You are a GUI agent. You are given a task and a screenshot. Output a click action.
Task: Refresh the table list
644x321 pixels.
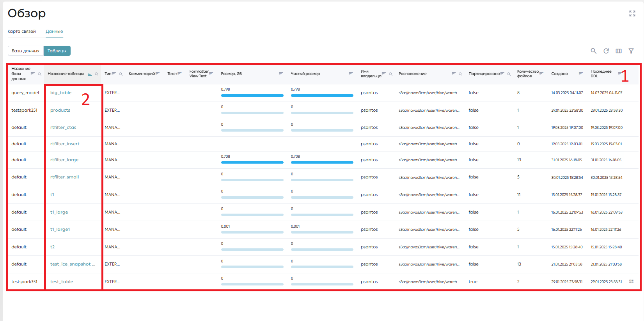click(606, 51)
